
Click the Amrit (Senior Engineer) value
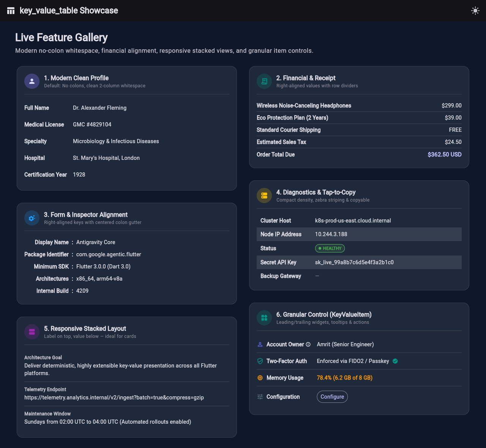point(345,344)
